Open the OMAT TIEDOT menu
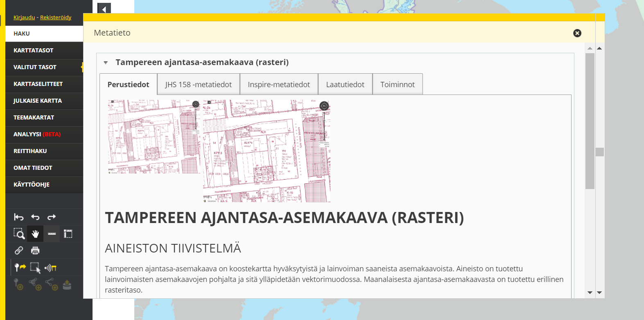Screen dimensions: 644x320 tap(44, 168)
